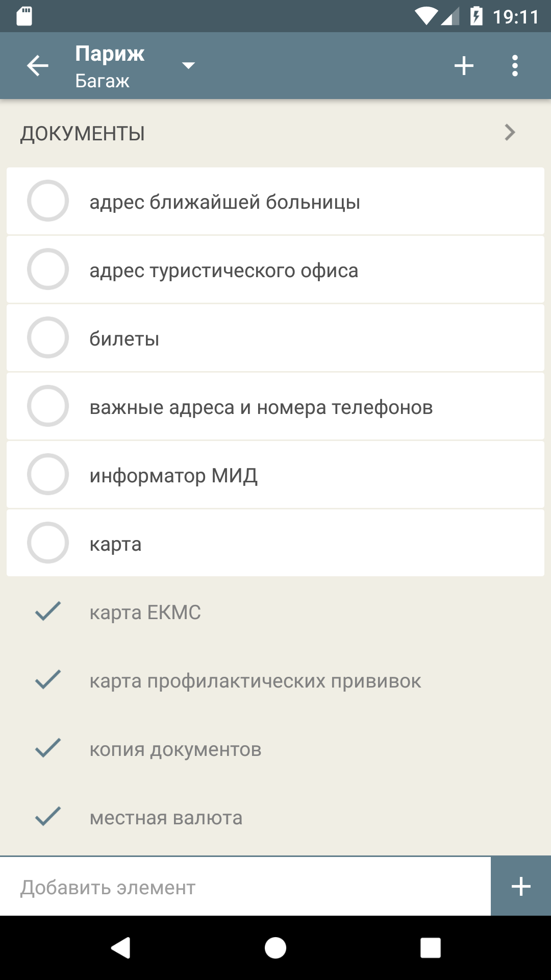This screenshot has height=980, width=551.
Task: Focus the 'Добавить элемент' input field
Action: 245,887
